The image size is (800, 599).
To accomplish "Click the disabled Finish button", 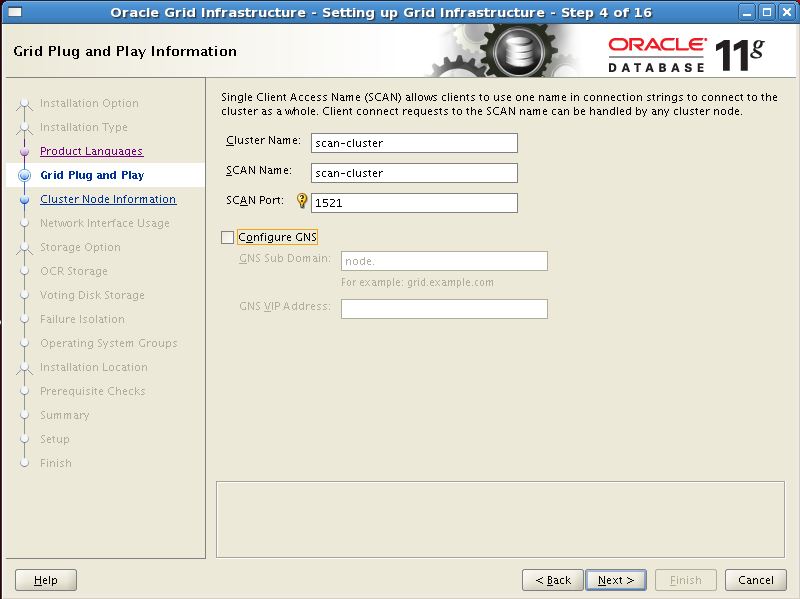I will pyautogui.click(x=686, y=580).
